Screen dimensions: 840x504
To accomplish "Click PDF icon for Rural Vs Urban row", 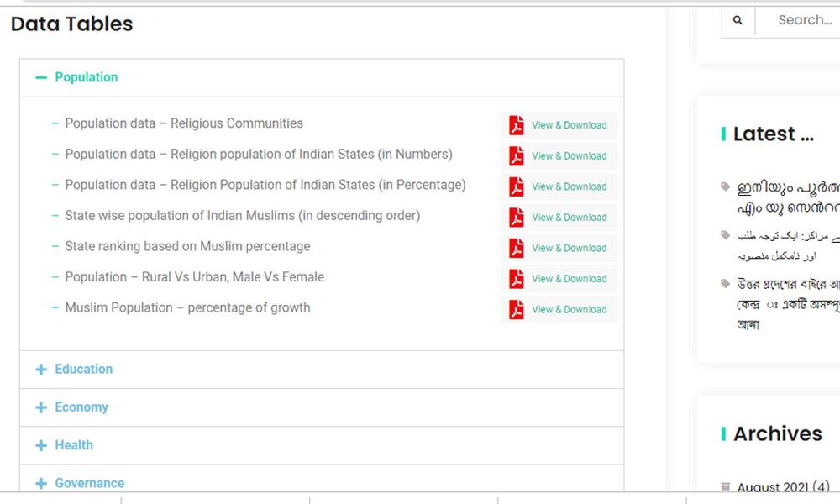I will pyautogui.click(x=516, y=279).
